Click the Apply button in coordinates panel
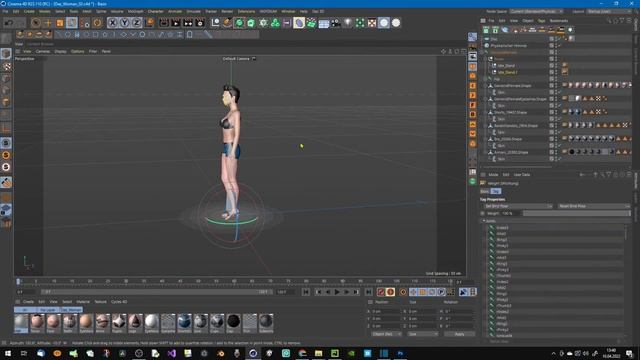The image size is (640, 360). pyautogui.click(x=459, y=334)
